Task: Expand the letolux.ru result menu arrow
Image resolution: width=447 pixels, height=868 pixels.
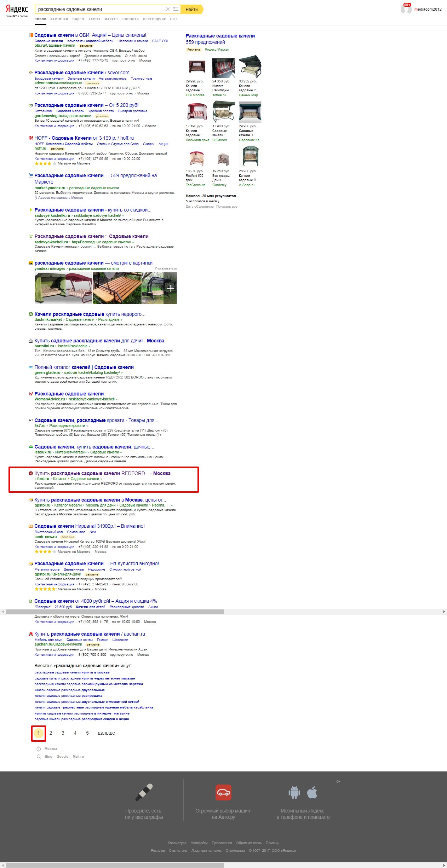Action: 121,452
